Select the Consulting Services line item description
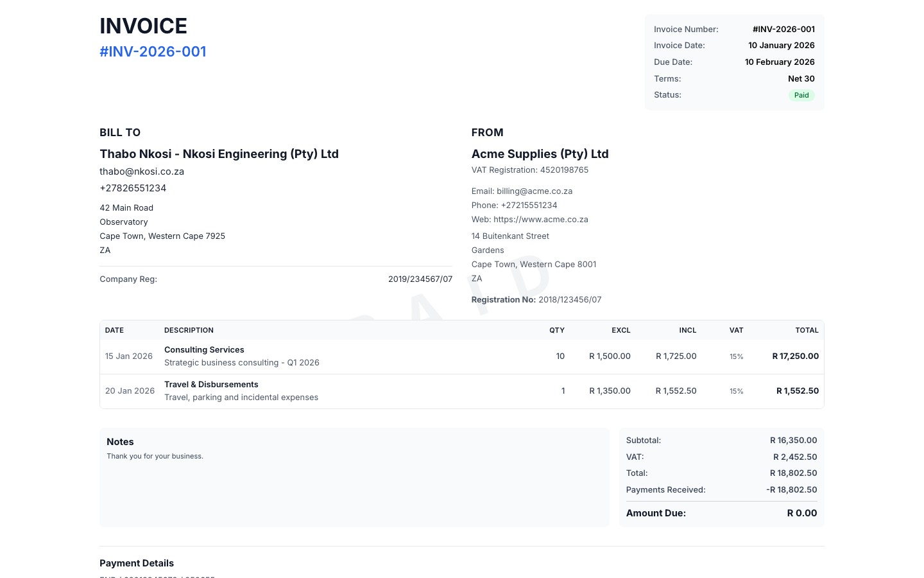Screen dimensions: 924x578 [204, 349]
